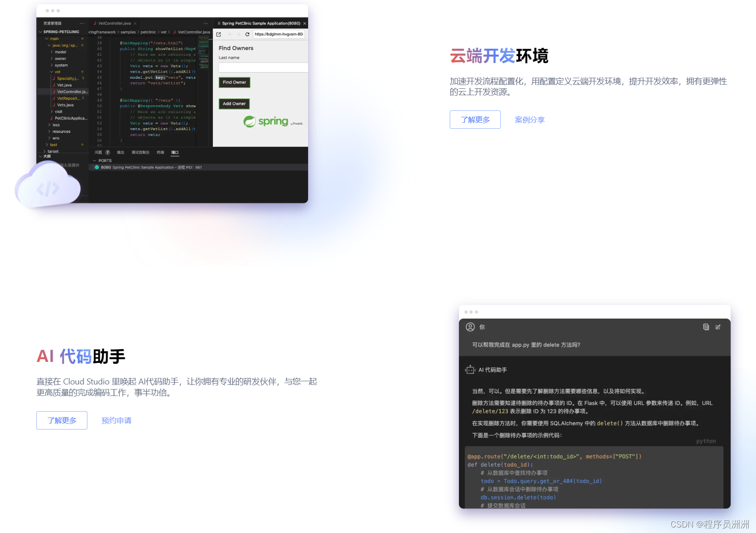Click the Add Owner button
The image size is (756, 533).
click(x=235, y=104)
